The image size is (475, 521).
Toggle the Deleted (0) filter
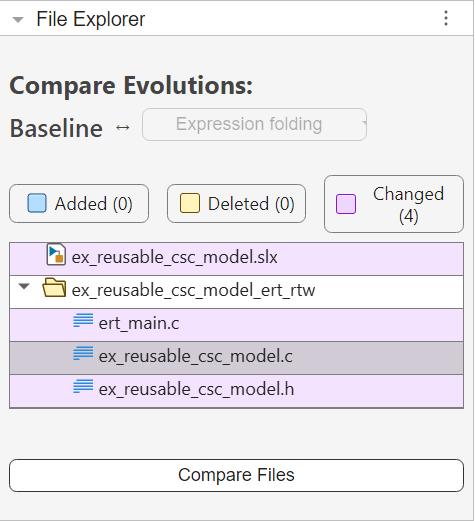pyautogui.click(x=236, y=204)
